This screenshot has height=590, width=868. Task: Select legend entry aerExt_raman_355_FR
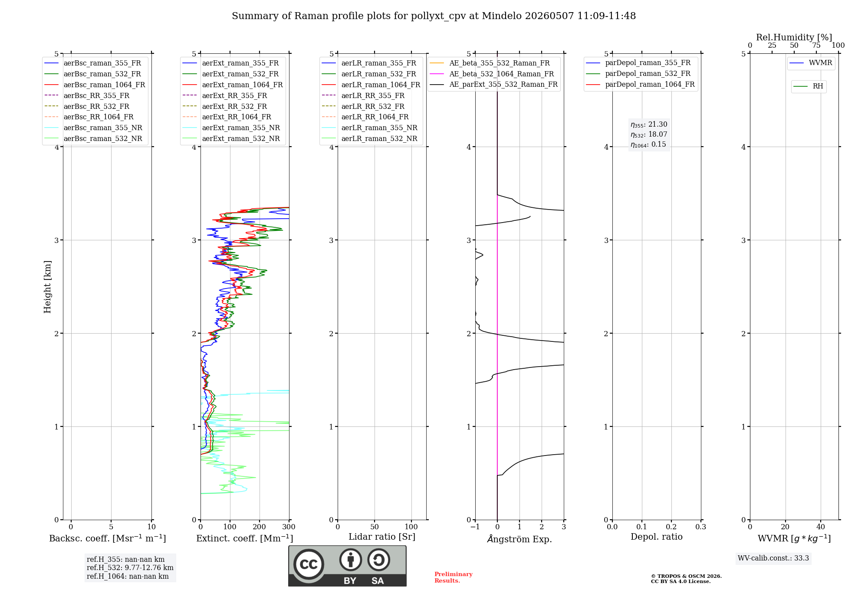pyautogui.click(x=231, y=63)
